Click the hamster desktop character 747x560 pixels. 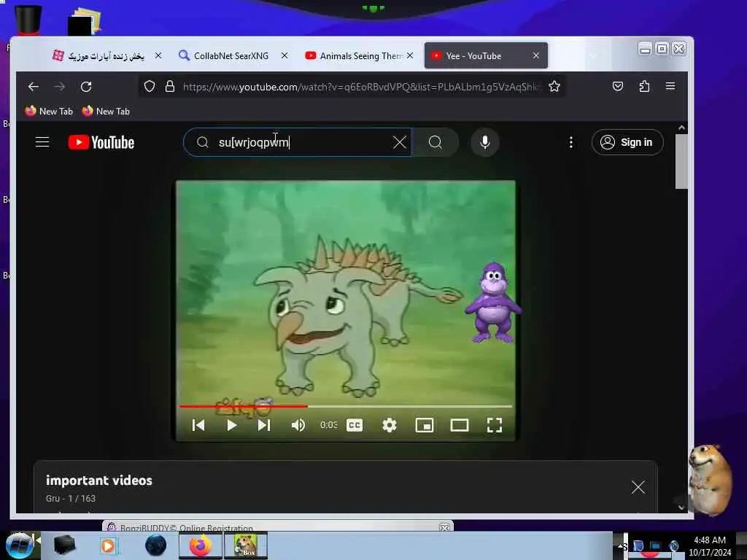pos(710,480)
